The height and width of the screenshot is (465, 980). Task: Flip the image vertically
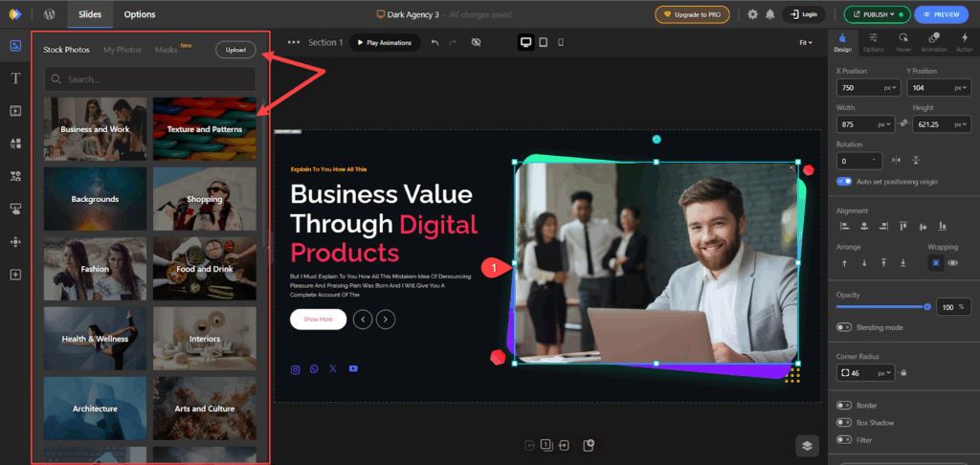[916, 160]
